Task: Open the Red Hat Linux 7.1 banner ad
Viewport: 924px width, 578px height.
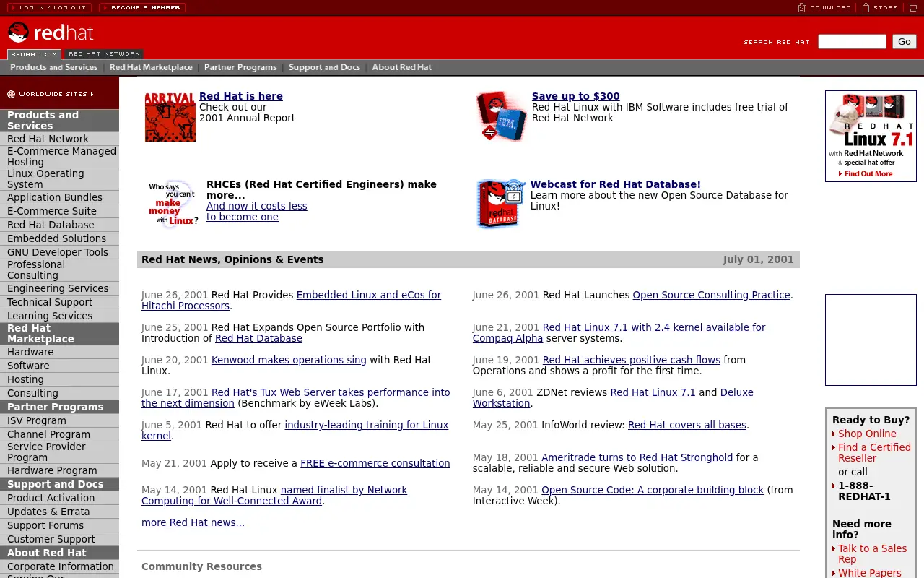Action: pos(871,136)
